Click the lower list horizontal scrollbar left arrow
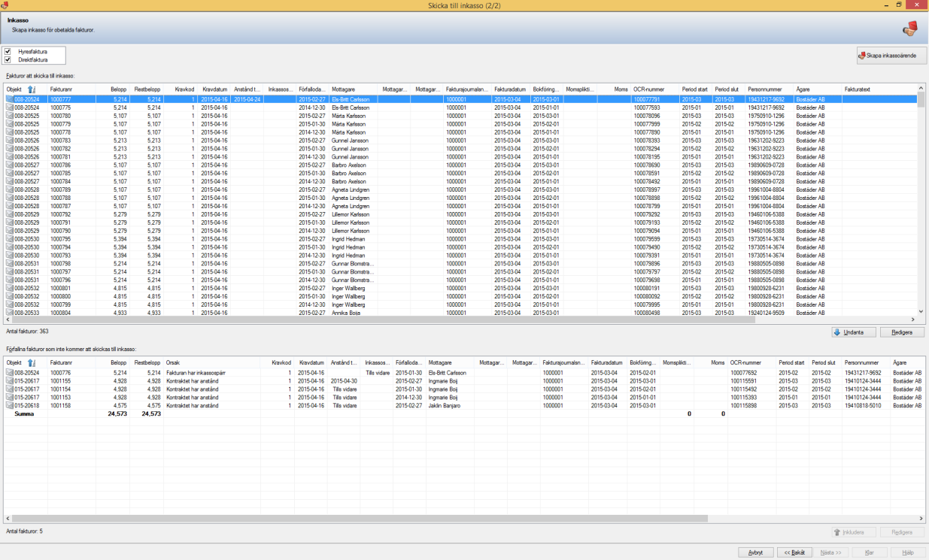This screenshot has width=929, height=560. point(8,519)
